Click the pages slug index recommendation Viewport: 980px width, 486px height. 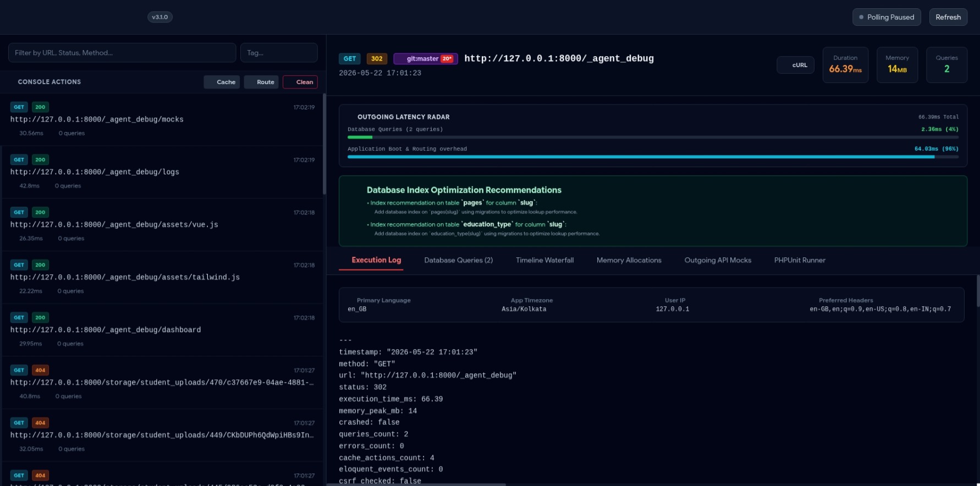pos(472,207)
